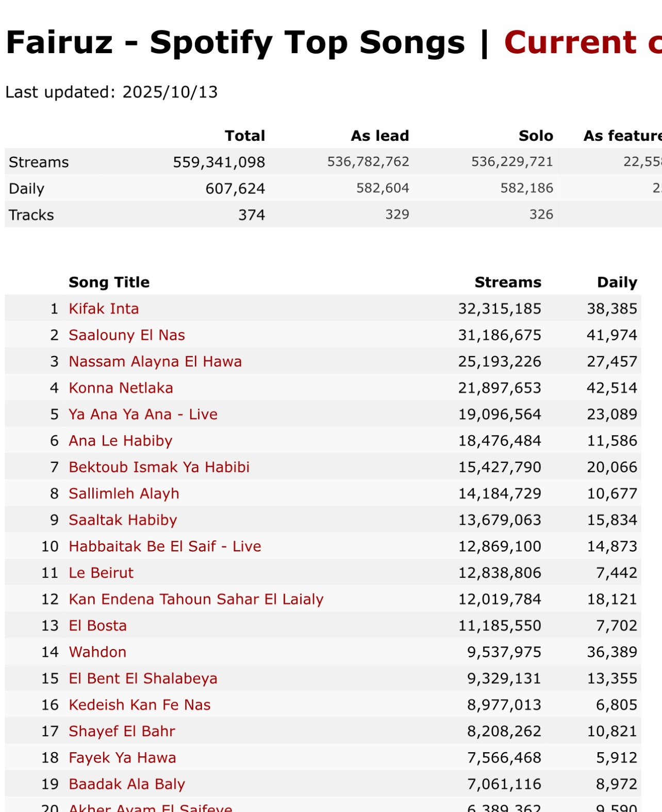Sort table by Daily column header

(x=617, y=282)
